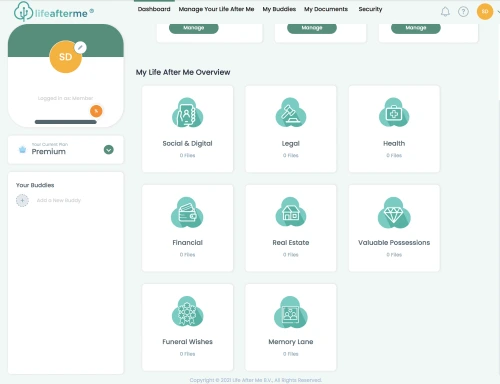Open the SD account menu in header

click(x=485, y=12)
